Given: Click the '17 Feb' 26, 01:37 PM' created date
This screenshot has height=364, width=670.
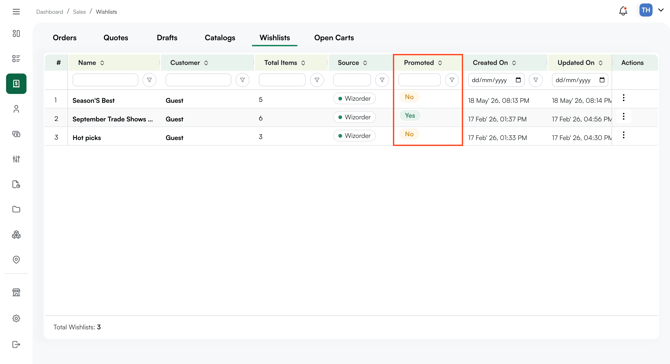Looking at the screenshot, I should coord(497,119).
